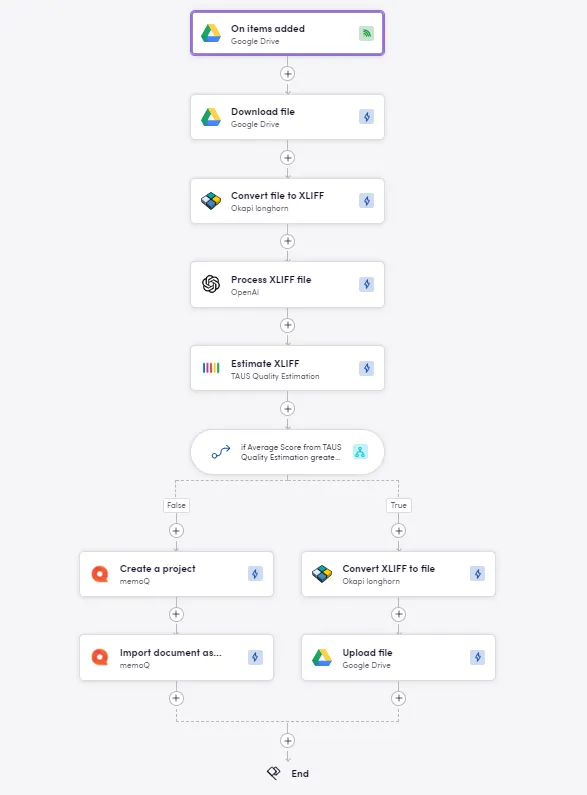Add a step below 'On items added'
The width and height of the screenshot is (587, 795).
[287, 74]
